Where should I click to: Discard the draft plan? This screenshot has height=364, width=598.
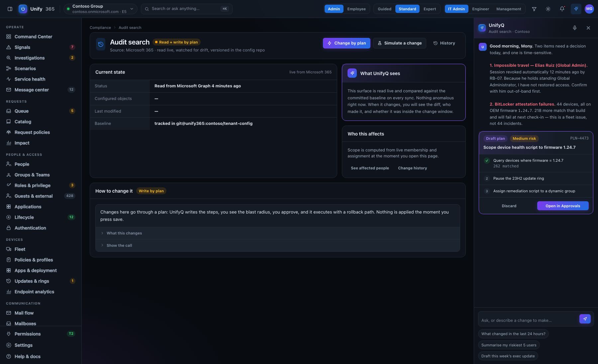click(509, 206)
